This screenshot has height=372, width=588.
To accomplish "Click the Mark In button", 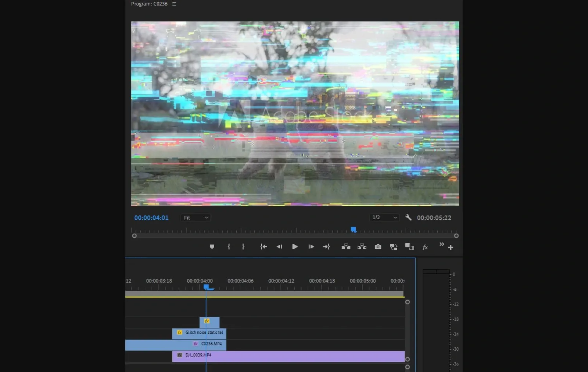I will [x=229, y=247].
